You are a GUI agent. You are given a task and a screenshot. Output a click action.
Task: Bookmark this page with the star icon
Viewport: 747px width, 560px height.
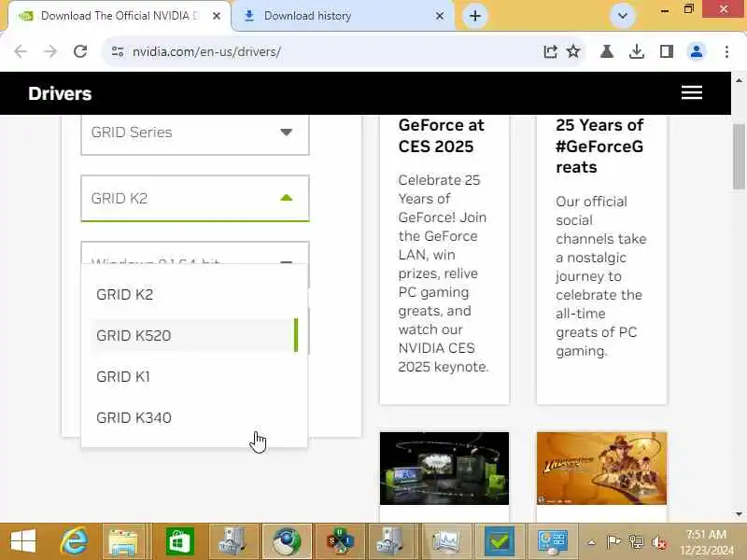coord(573,51)
